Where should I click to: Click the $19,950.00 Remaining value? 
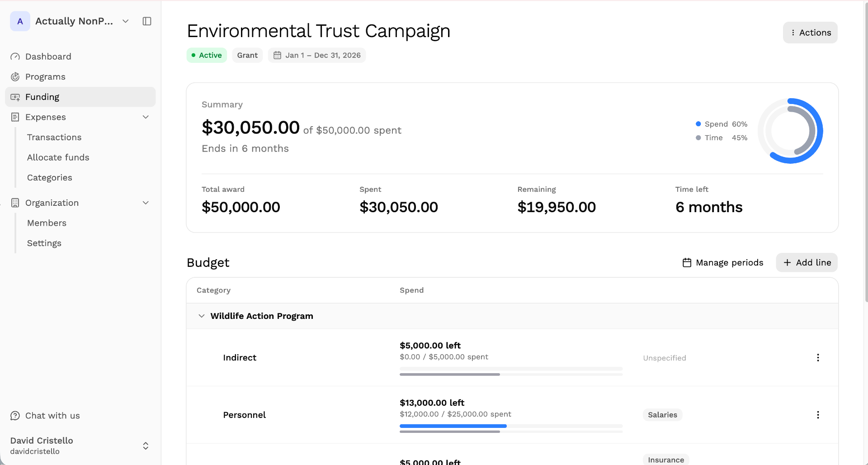[557, 207]
